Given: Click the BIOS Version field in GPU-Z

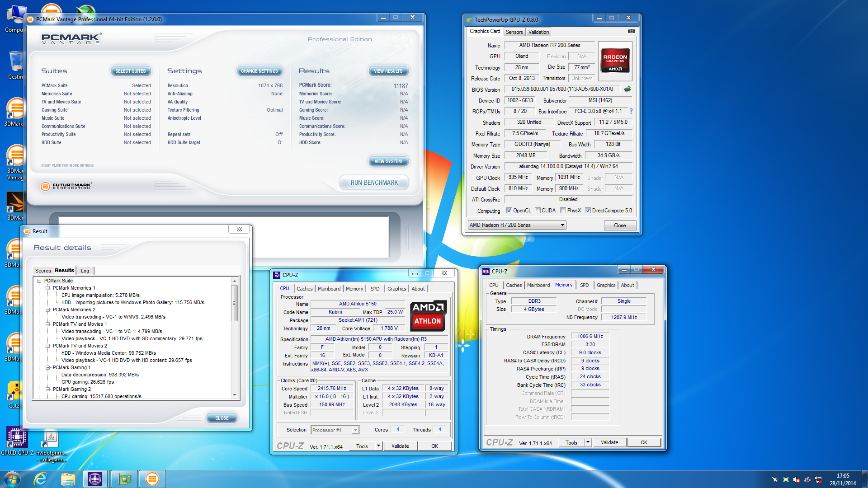Looking at the screenshot, I should 562,89.
